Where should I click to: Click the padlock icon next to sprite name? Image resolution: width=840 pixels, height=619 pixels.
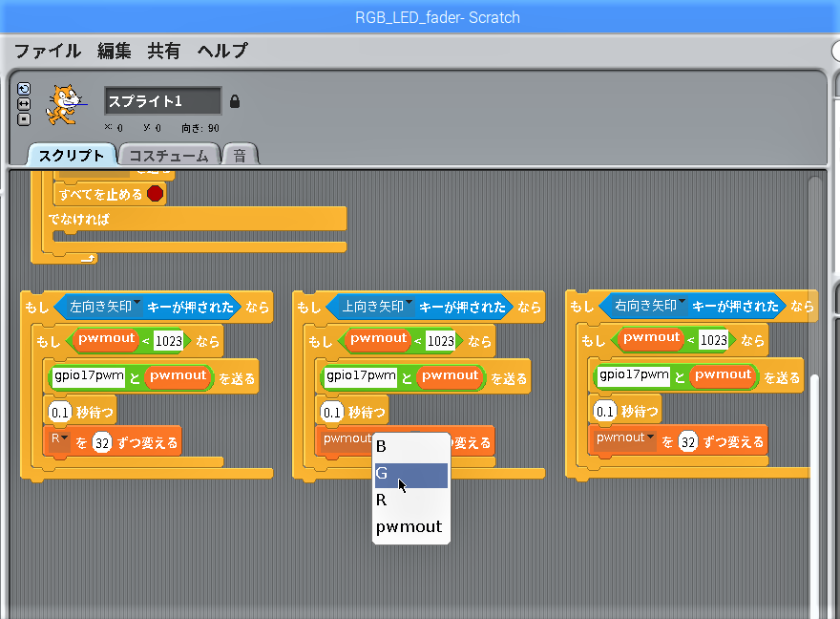pos(235,101)
